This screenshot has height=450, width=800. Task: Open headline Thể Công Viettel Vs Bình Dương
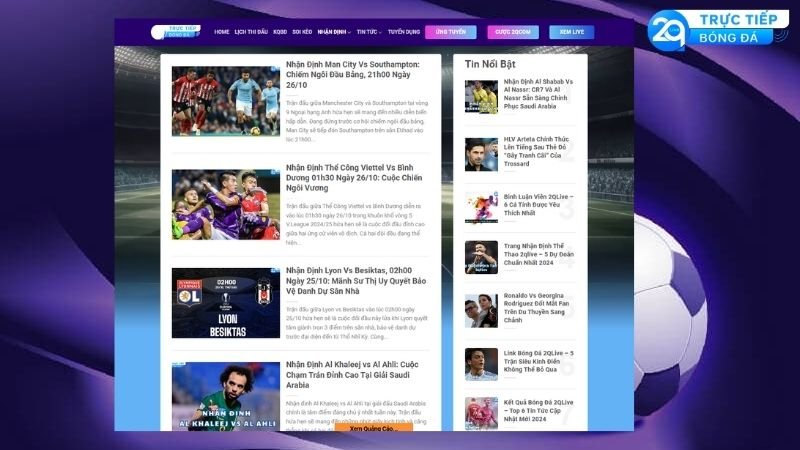click(x=354, y=178)
